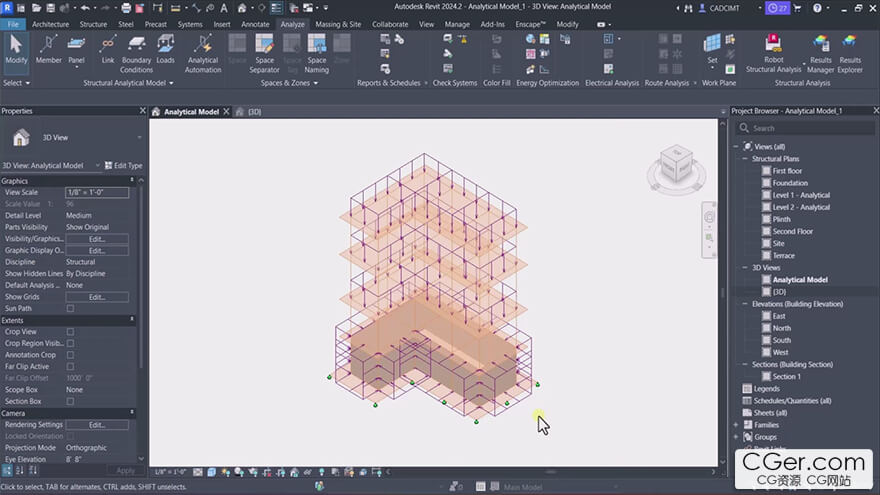
Task: Open the Results Manager
Action: 821,54
